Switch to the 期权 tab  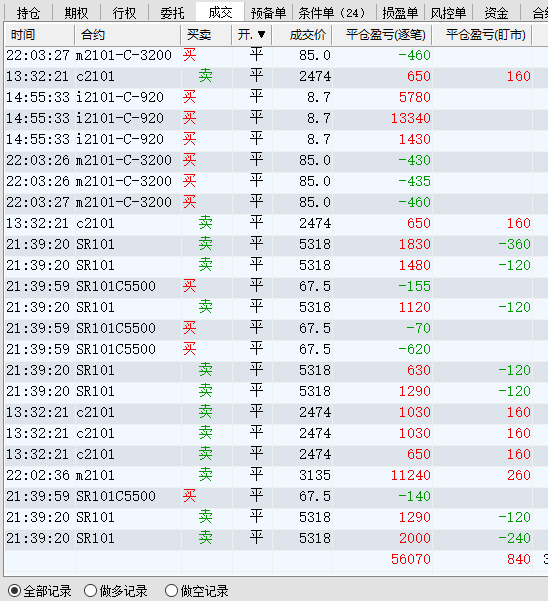click(76, 13)
